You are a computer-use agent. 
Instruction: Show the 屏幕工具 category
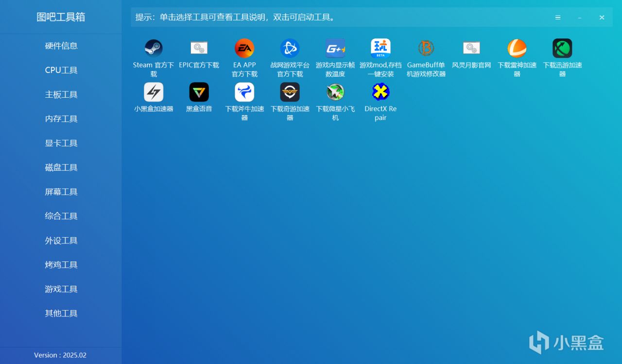point(61,191)
